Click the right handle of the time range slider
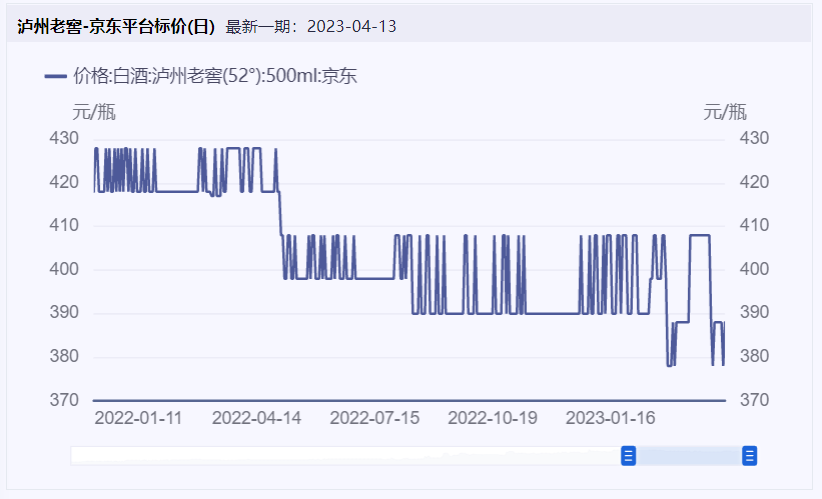The image size is (822, 499). pyautogui.click(x=750, y=456)
